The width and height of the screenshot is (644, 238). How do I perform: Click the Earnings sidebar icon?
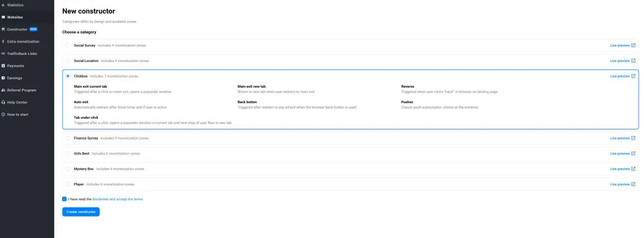point(4,78)
